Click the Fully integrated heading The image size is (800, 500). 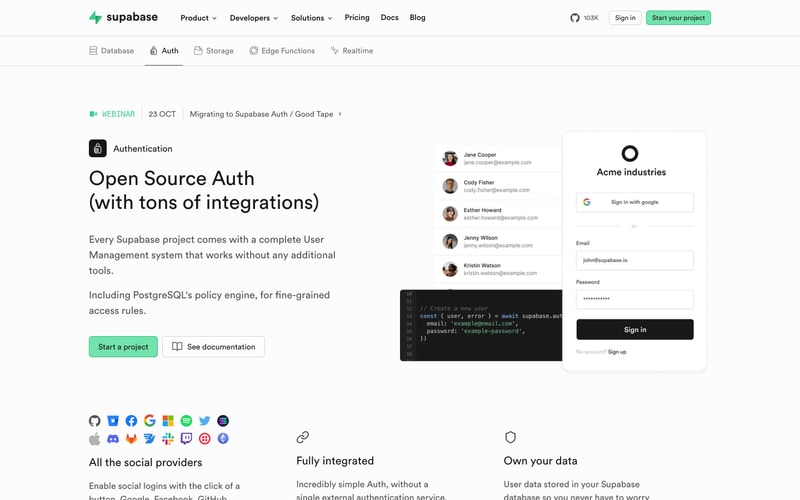pyautogui.click(x=335, y=461)
